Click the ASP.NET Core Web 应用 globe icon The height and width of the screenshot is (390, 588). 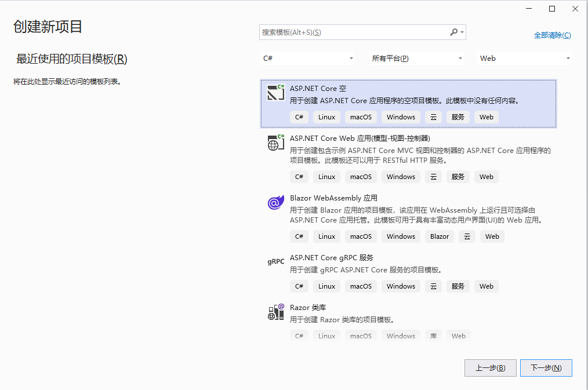pos(276,142)
